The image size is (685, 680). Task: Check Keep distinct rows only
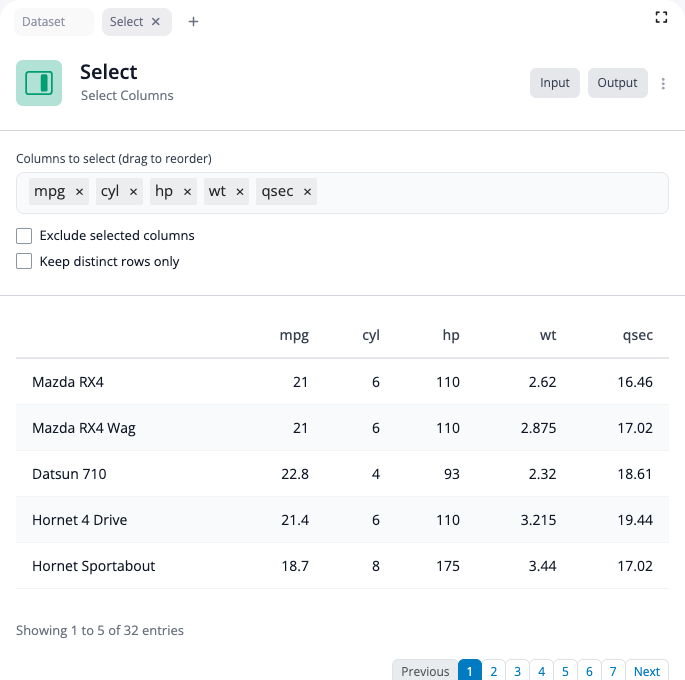point(24,262)
